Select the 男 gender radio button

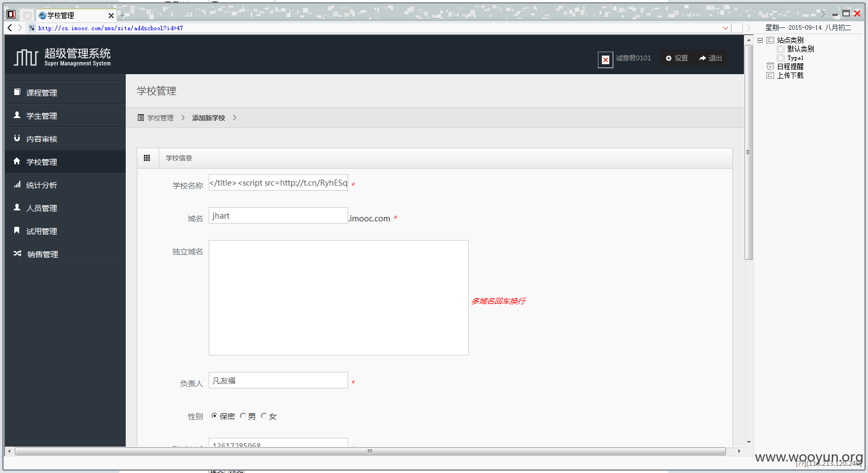point(243,416)
